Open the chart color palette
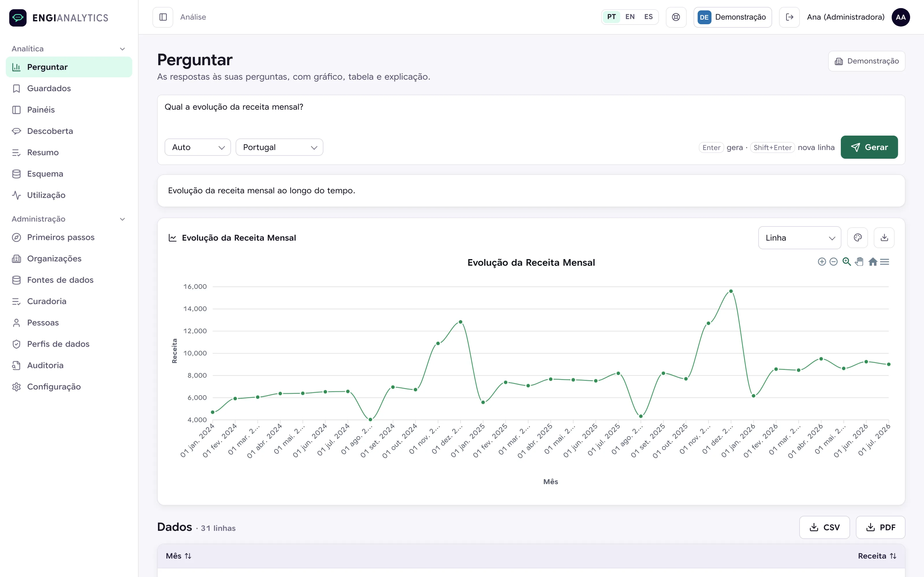Screen dimensions: 924x577 (858, 238)
